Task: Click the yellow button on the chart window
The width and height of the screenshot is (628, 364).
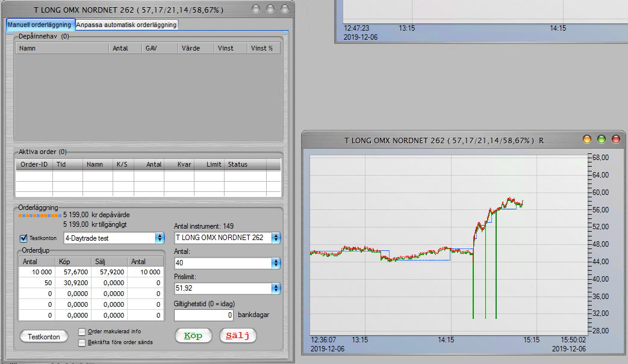Action: tap(587, 140)
